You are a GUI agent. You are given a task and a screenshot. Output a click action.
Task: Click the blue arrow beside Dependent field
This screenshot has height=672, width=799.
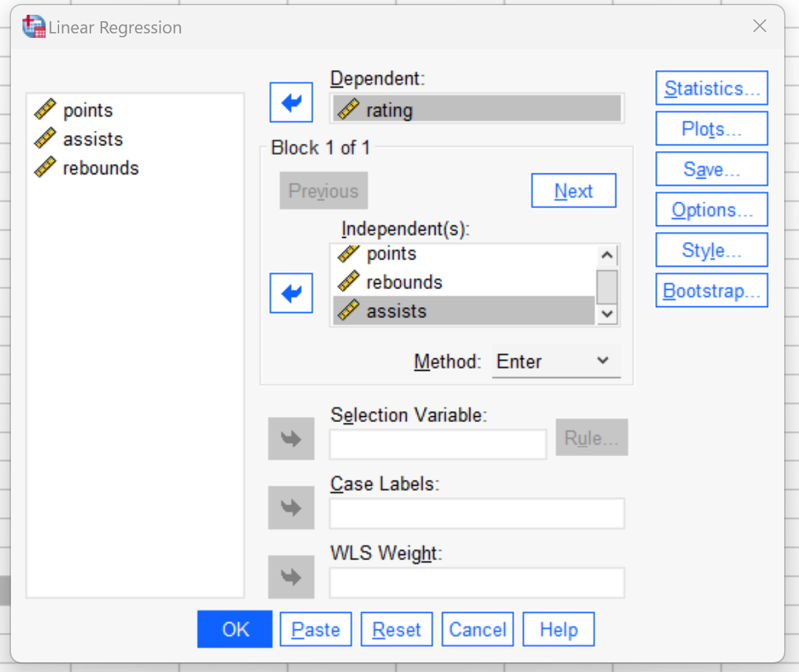coord(291,102)
